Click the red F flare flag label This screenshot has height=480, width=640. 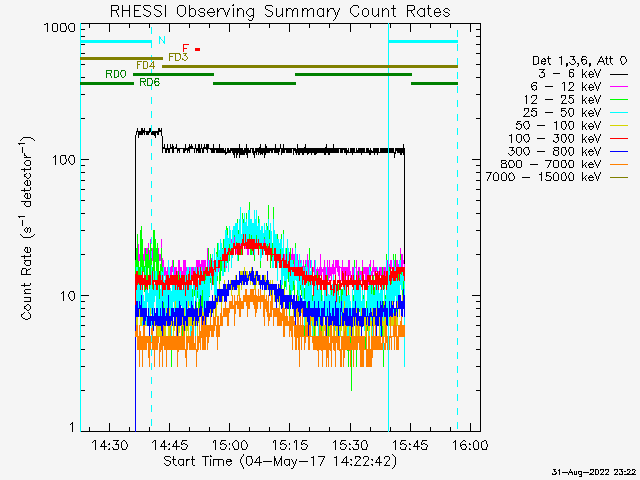tap(186, 49)
